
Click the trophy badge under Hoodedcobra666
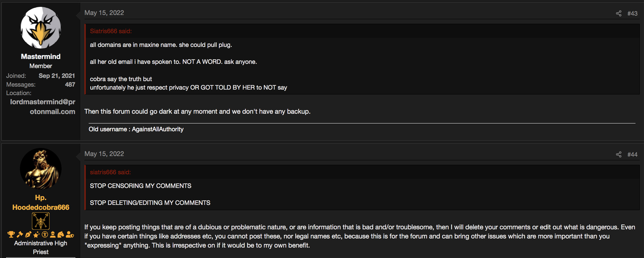(11, 234)
